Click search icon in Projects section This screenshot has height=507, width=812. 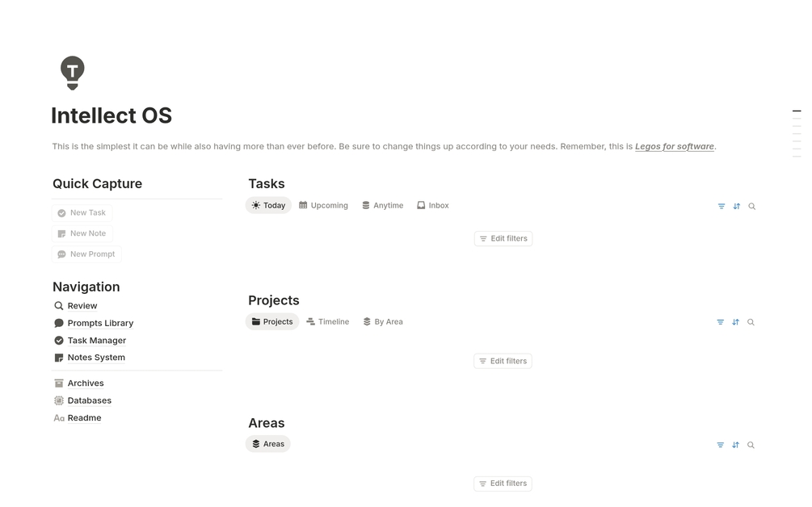[751, 322]
